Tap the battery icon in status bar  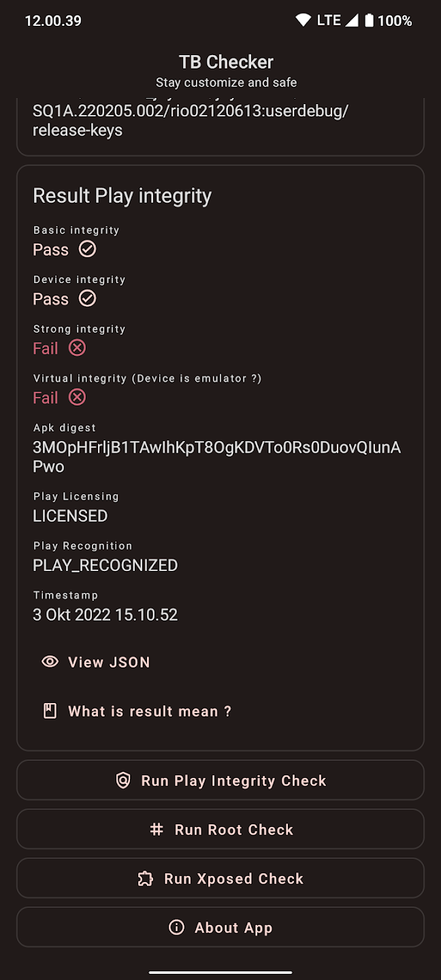[369, 20]
